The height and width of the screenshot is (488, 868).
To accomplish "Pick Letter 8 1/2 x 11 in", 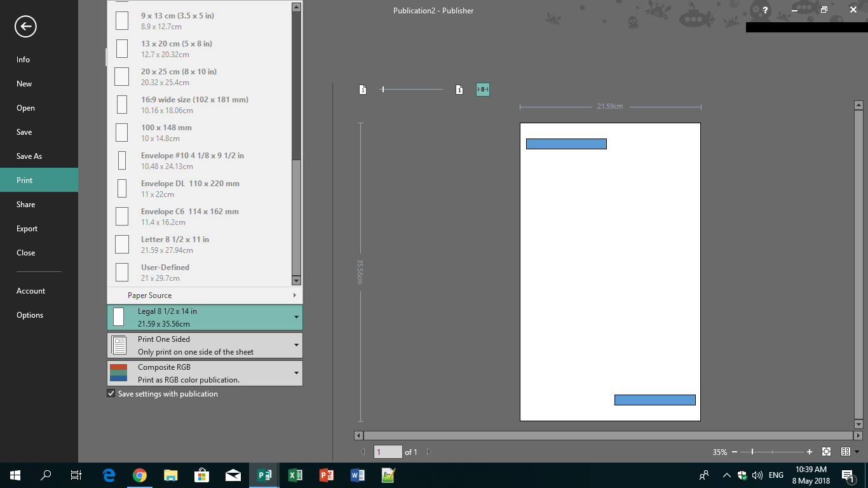I will pos(200,245).
